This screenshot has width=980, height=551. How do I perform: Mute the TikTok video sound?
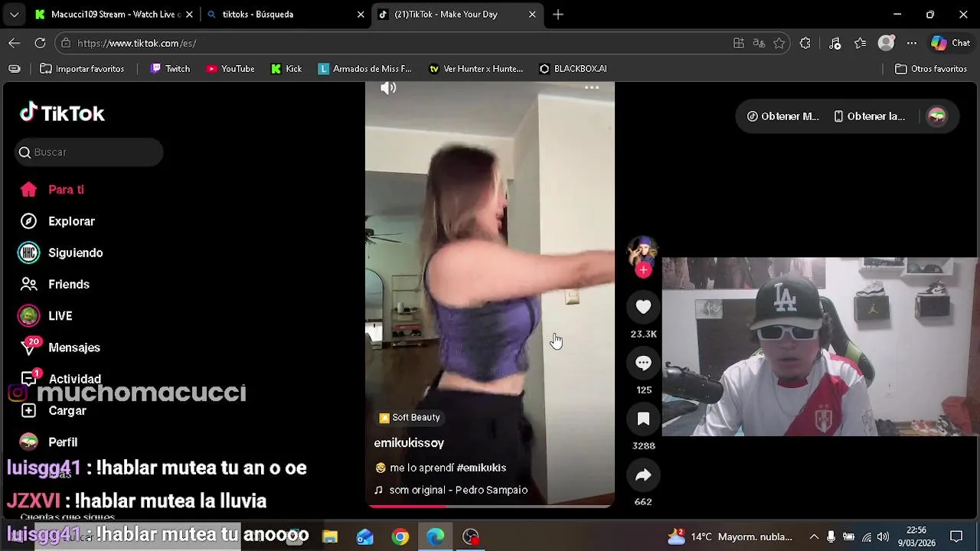point(388,88)
